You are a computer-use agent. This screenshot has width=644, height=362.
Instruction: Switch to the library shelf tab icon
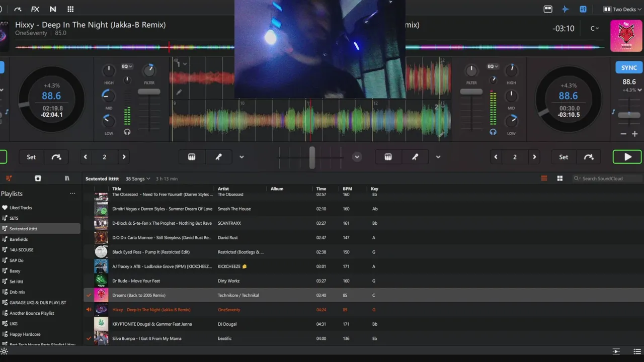point(67,178)
